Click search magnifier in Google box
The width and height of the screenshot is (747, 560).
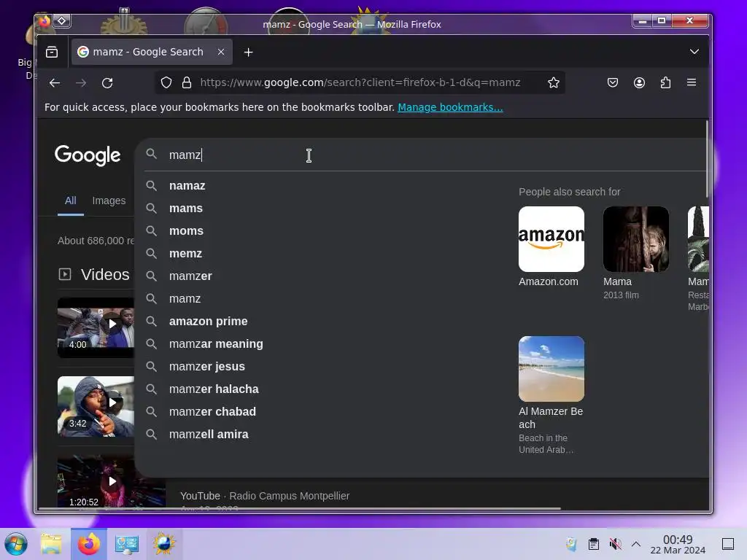[152, 154]
